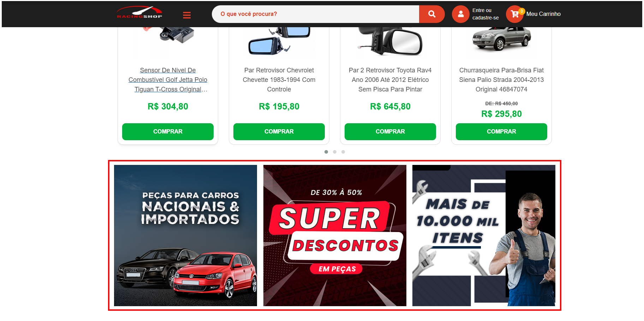Viewport: 644px width, 321px height.
Task: Open 'Peças para carros nacionais & importados' banner
Action: click(x=185, y=236)
